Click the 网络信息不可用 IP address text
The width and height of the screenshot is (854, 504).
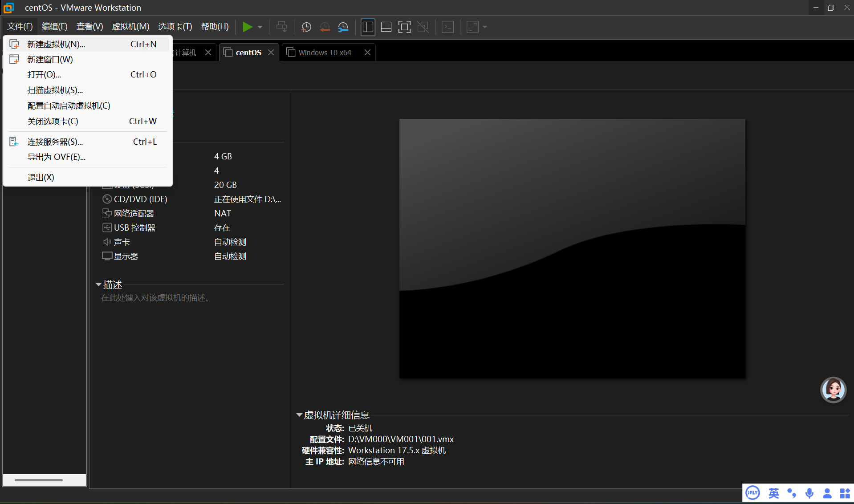376,461
